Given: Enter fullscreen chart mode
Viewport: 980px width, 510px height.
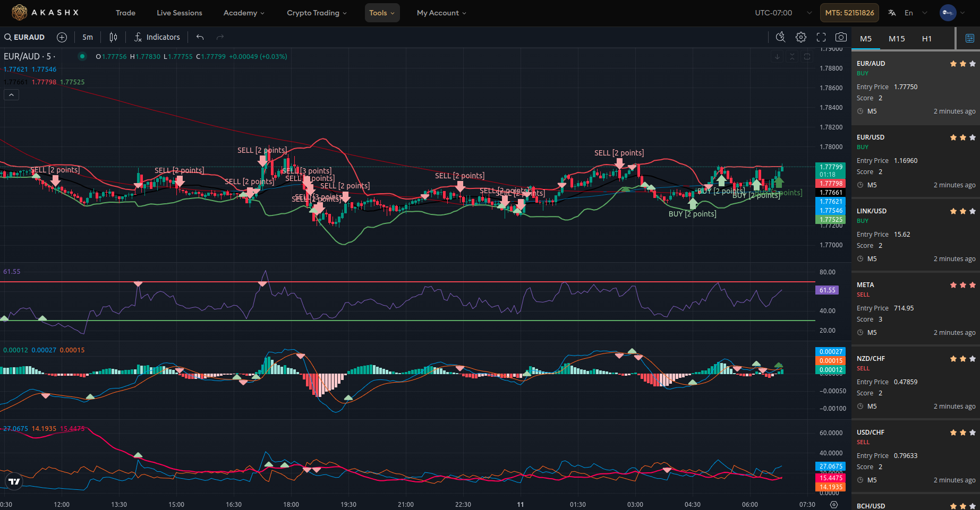Looking at the screenshot, I should pyautogui.click(x=821, y=37).
